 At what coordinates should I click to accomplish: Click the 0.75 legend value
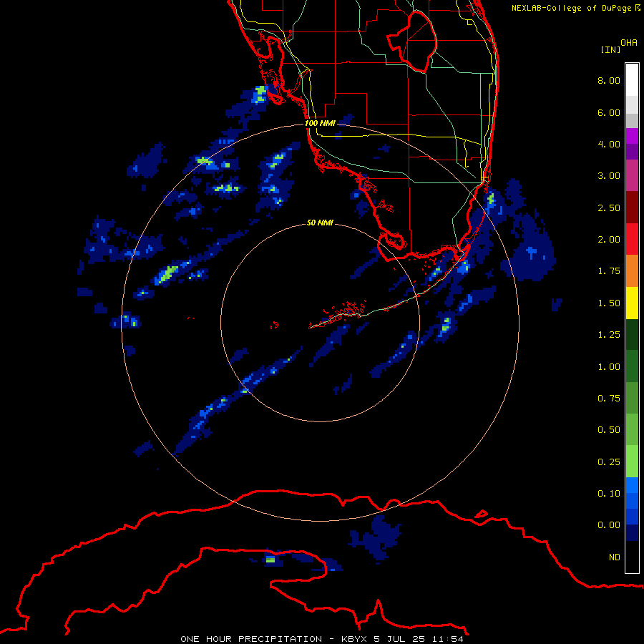coord(609,399)
